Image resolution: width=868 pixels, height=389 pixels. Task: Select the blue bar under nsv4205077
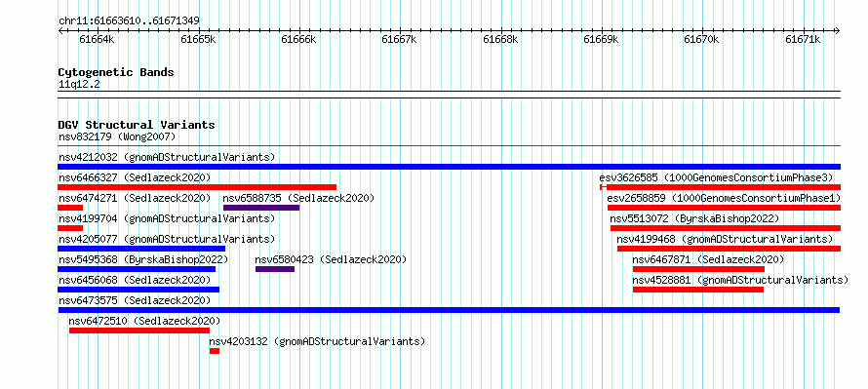point(141,249)
